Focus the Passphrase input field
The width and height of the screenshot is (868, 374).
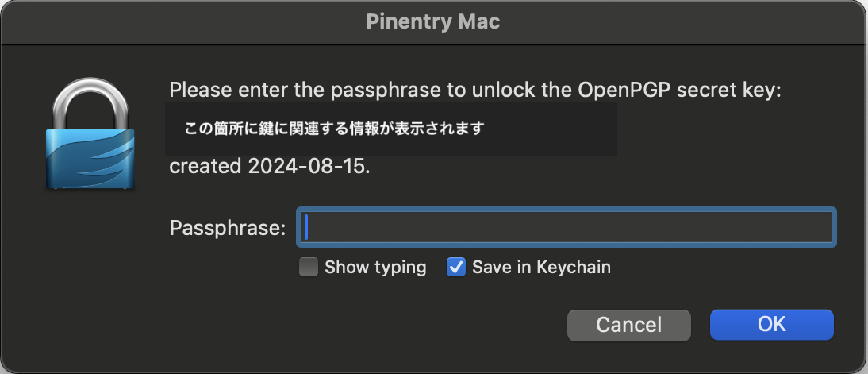[566, 228]
